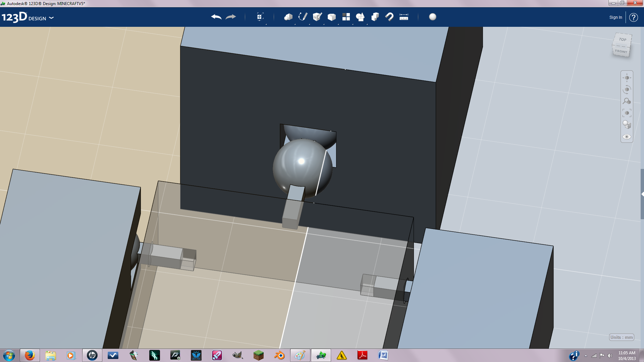Launch Minecraft from taskbar
This screenshot has height=362, width=644.
(258, 355)
